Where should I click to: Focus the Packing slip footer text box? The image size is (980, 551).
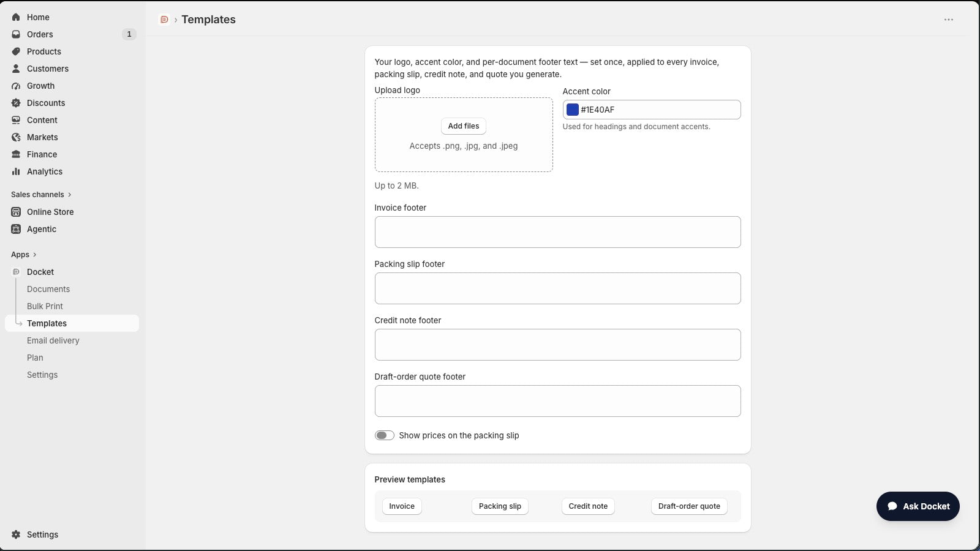click(558, 288)
